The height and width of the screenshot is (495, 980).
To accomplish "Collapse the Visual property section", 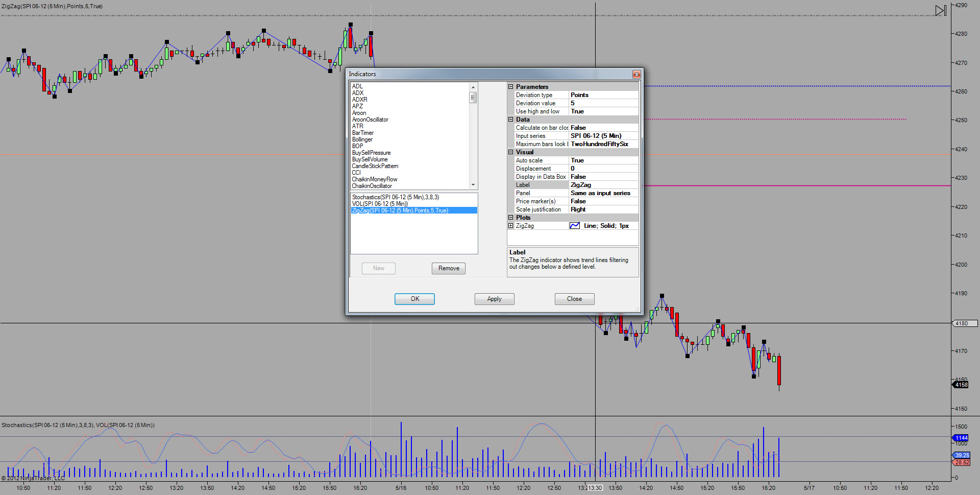I will tap(510, 152).
